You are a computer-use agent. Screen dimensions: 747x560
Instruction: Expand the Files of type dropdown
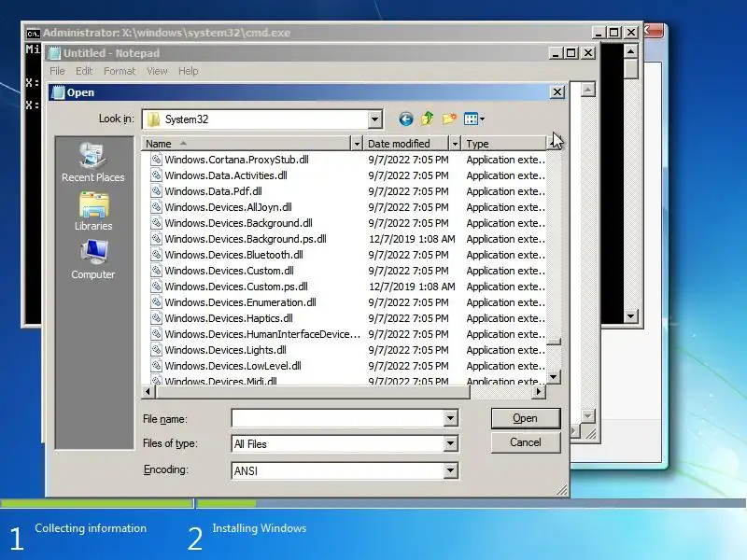(x=450, y=444)
